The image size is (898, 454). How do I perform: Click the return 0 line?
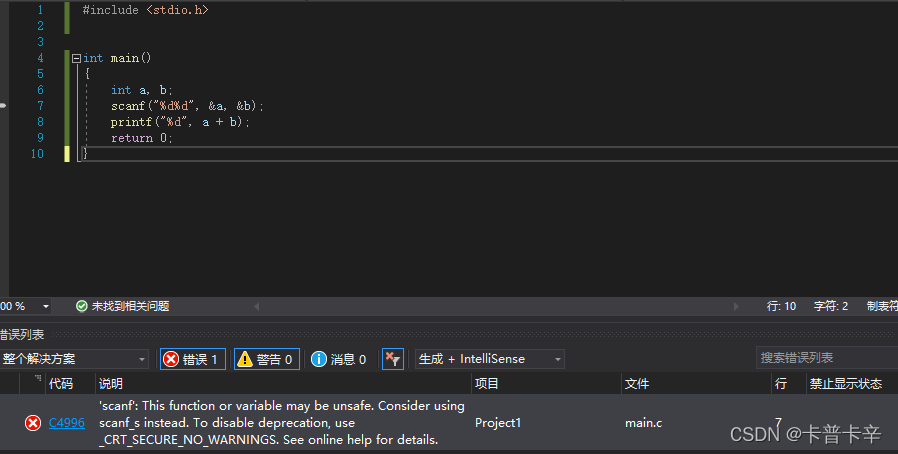[141, 138]
